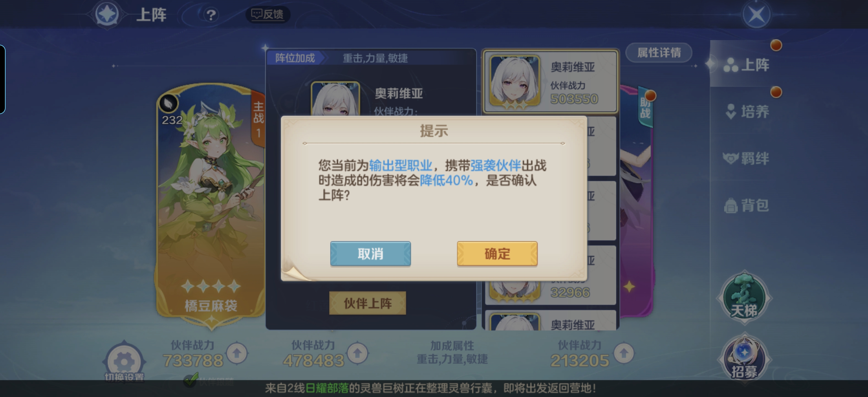This screenshot has height=397, width=868.
Task: Click upgrade arrow next to 733788
Action: 237,354
